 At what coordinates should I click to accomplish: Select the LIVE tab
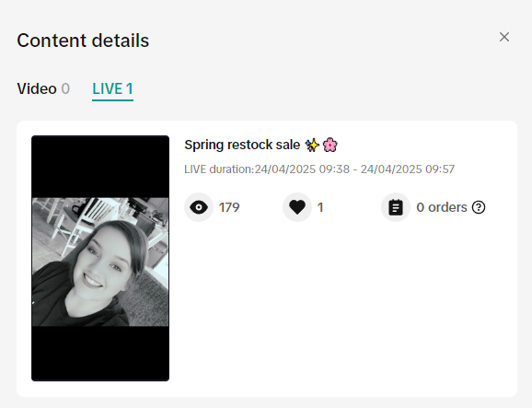pyautogui.click(x=112, y=89)
